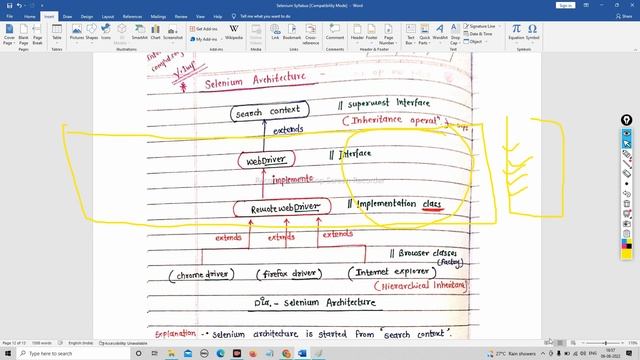
Task: Click the camera capture icon on annotation toolbar
Action: point(627,224)
